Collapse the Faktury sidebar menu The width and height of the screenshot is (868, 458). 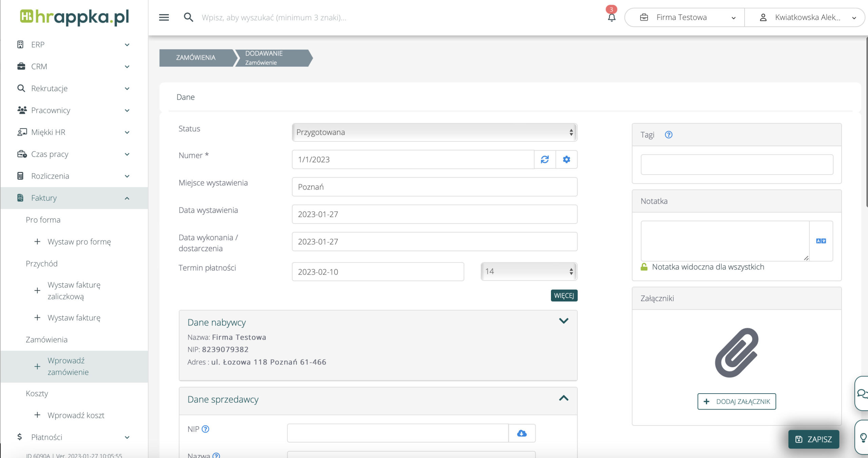click(x=127, y=198)
